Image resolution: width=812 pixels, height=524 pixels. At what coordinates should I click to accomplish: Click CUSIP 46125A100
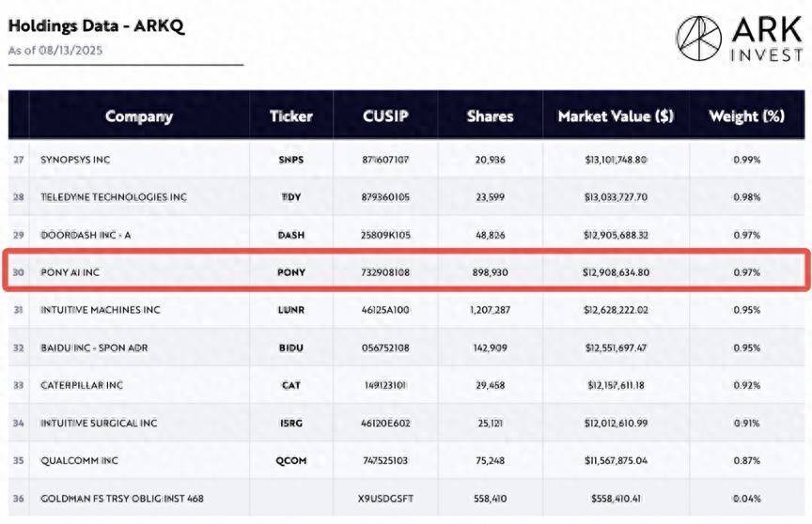pyautogui.click(x=385, y=310)
